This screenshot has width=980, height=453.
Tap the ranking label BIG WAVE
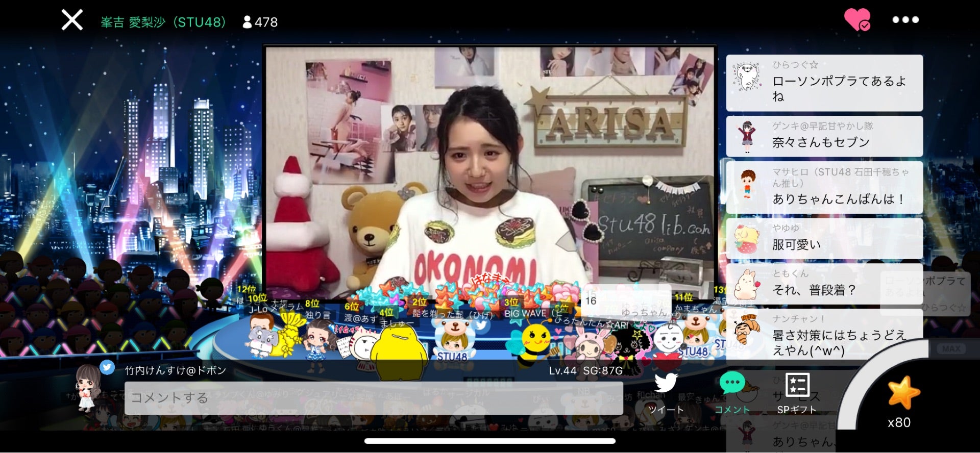pyautogui.click(x=525, y=313)
